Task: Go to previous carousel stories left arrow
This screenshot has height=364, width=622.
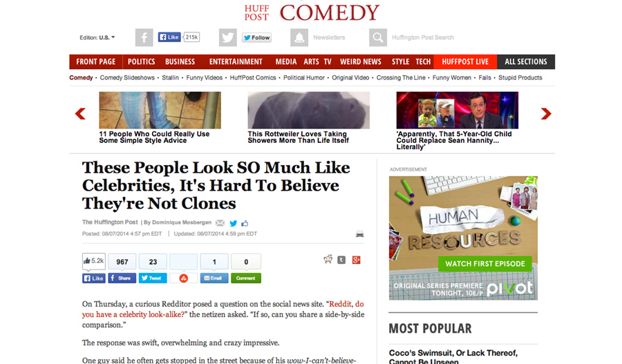Action: click(x=81, y=114)
